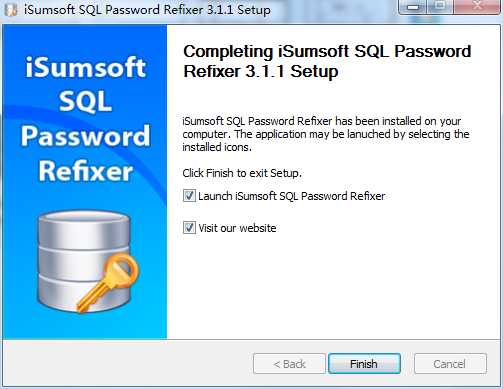Close the Setup window with X
The height and width of the screenshot is (389, 503).
click(x=477, y=7)
